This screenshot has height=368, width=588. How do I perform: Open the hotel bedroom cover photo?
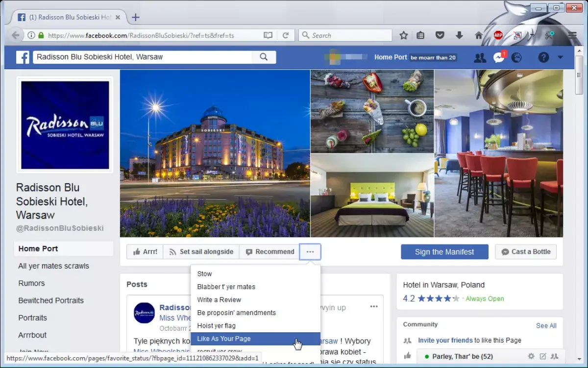[372, 196]
